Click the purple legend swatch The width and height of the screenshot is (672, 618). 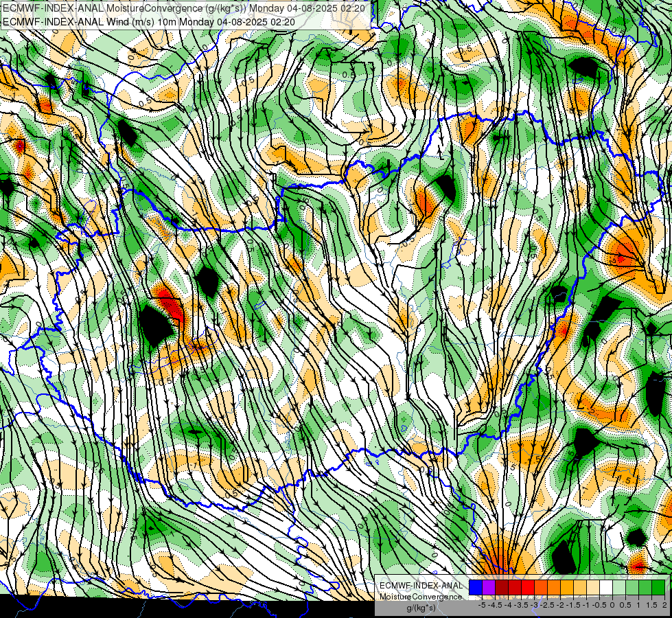[489, 588]
